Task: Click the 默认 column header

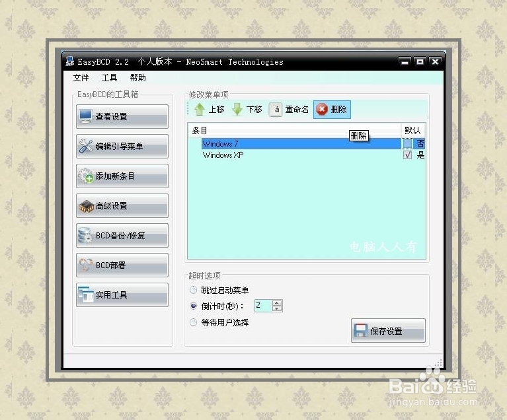Action: pyautogui.click(x=413, y=130)
